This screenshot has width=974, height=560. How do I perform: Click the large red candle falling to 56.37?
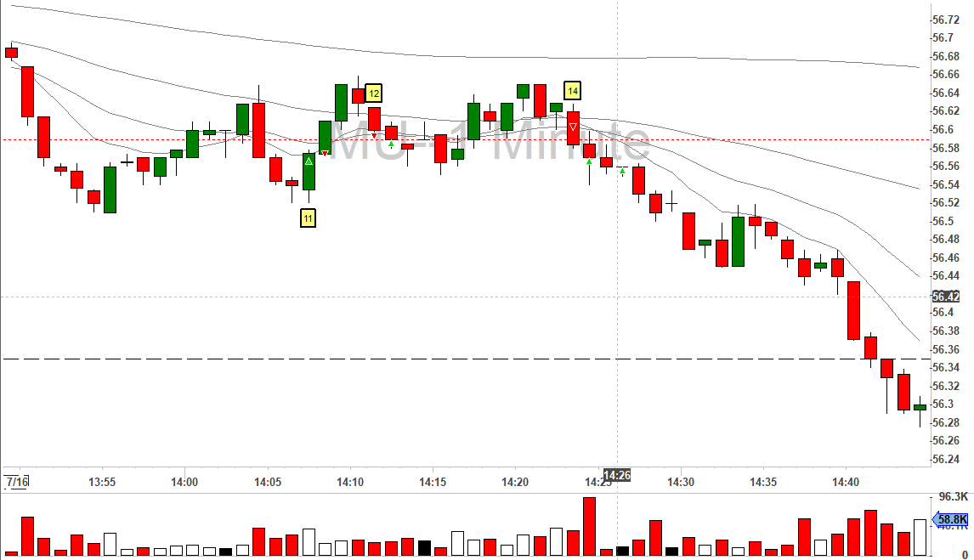tap(854, 310)
